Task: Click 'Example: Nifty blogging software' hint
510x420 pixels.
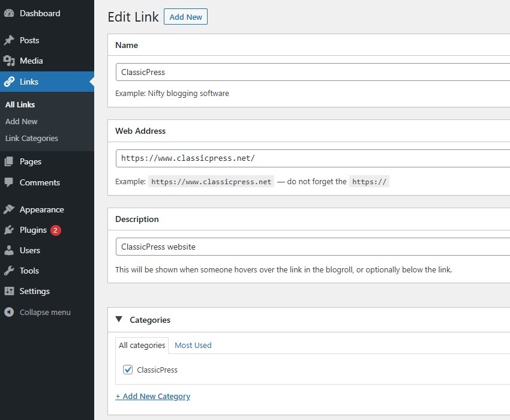Action: point(172,94)
